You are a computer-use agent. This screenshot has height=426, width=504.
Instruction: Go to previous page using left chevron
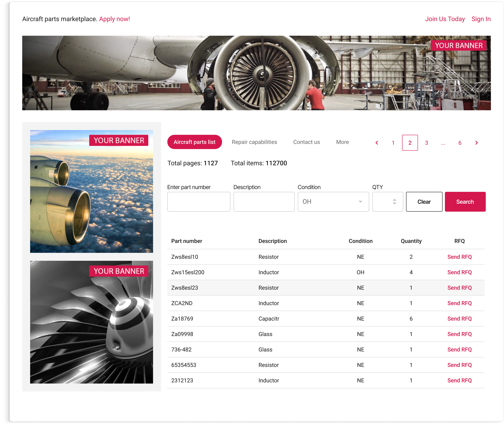coord(377,143)
